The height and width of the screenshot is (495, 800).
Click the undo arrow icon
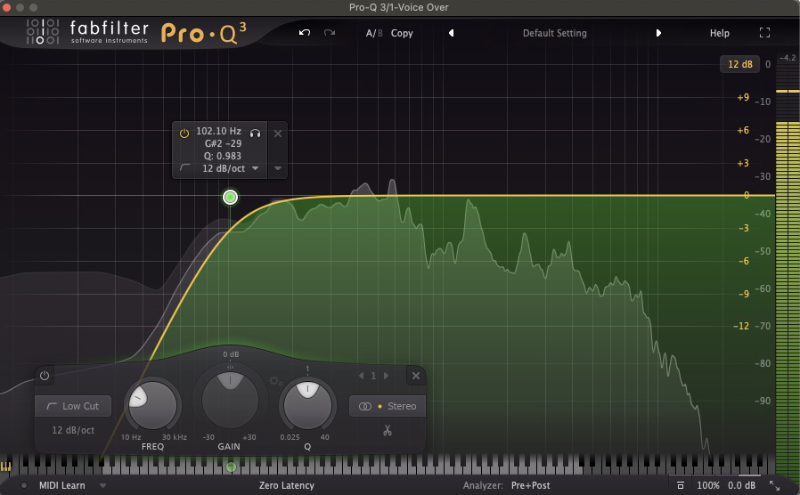click(304, 33)
